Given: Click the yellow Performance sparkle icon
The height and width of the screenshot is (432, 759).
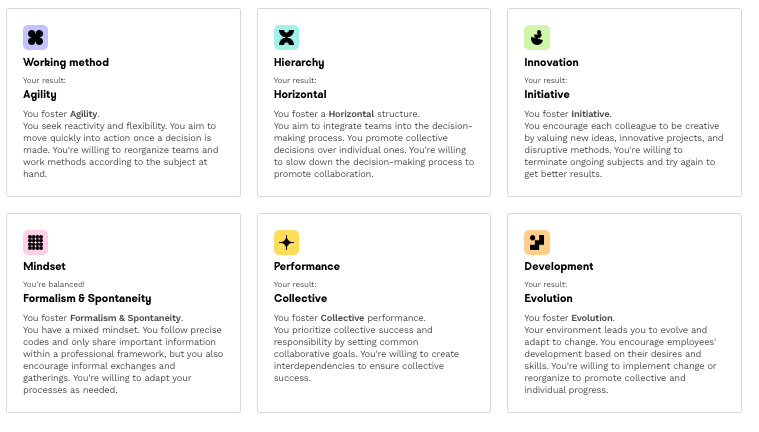Looking at the screenshot, I should (286, 242).
